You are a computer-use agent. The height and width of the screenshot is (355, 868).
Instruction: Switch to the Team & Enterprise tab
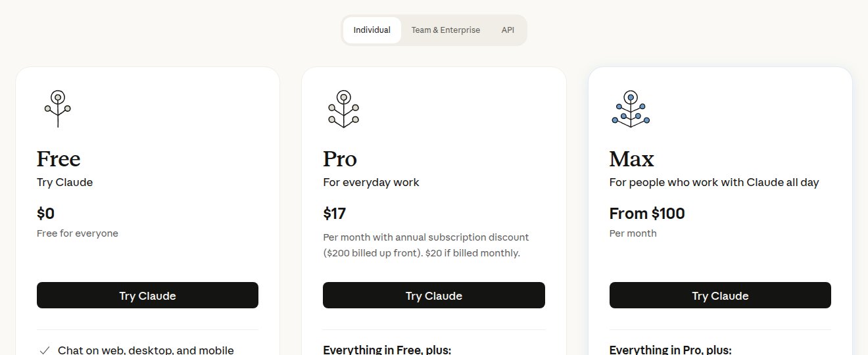446,30
